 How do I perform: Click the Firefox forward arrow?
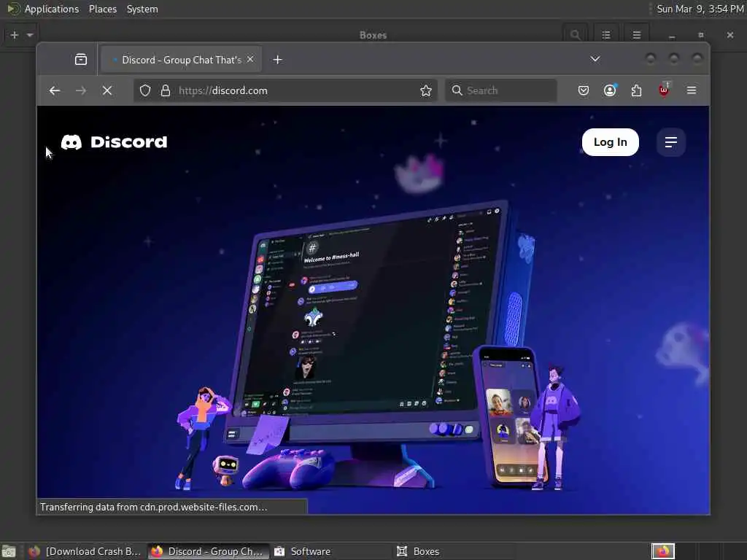[81, 90]
